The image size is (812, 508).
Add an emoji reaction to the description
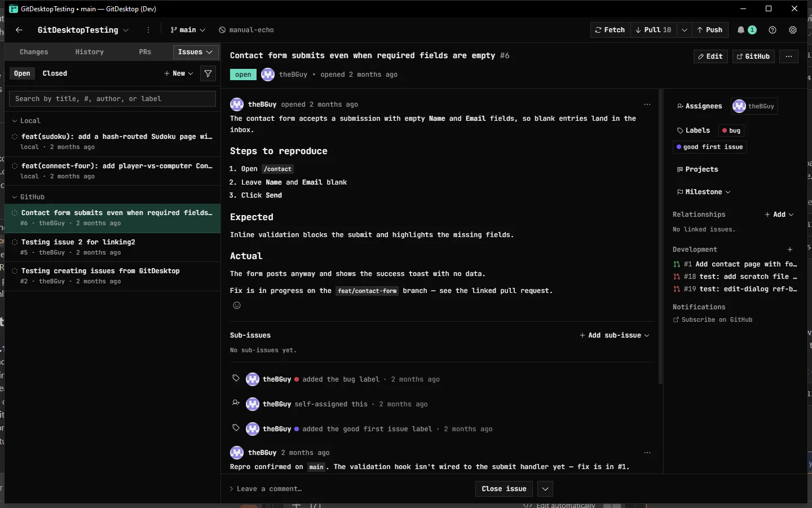click(237, 305)
